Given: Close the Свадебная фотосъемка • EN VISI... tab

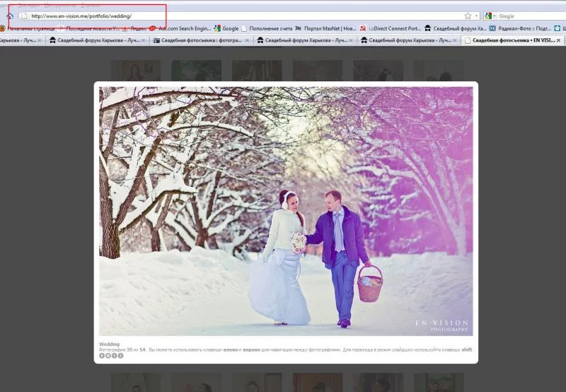Looking at the screenshot, I should (558, 40).
